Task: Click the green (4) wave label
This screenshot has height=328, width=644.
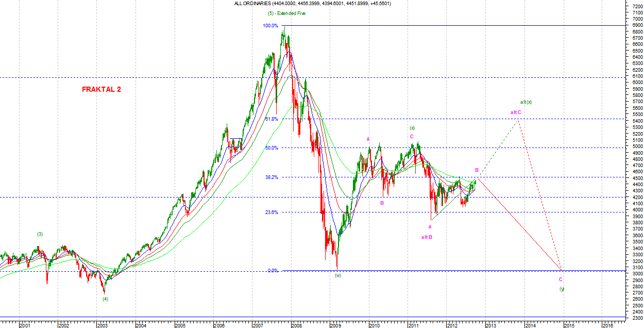Action: [105, 299]
